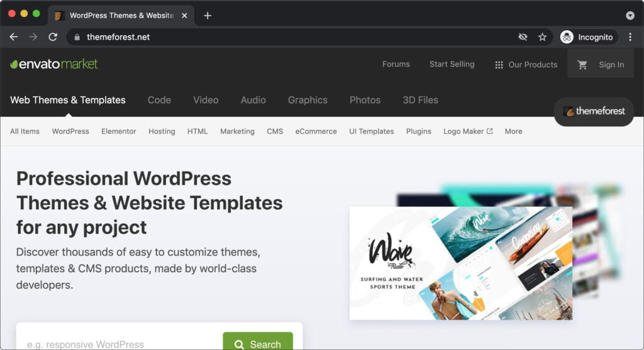Open Logo Maker external link
Image resolution: width=644 pixels, height=350 pixels.
(x=468, y=131)
